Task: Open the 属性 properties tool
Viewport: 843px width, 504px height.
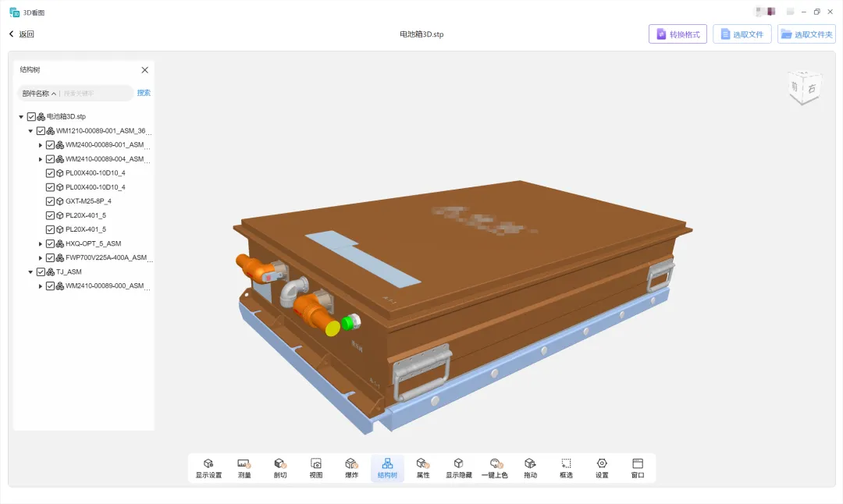Action: [423, 468]
